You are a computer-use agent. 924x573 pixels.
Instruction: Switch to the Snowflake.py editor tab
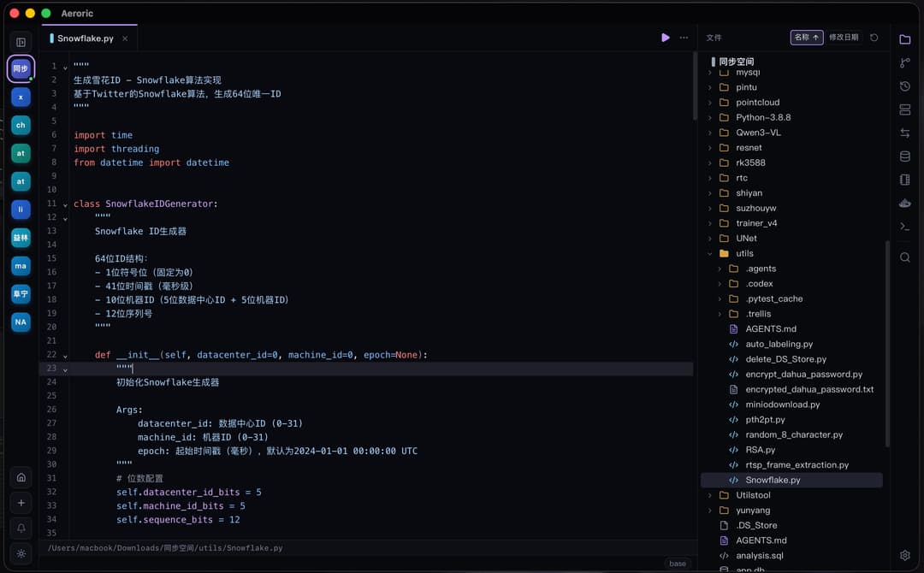point(89,38)
